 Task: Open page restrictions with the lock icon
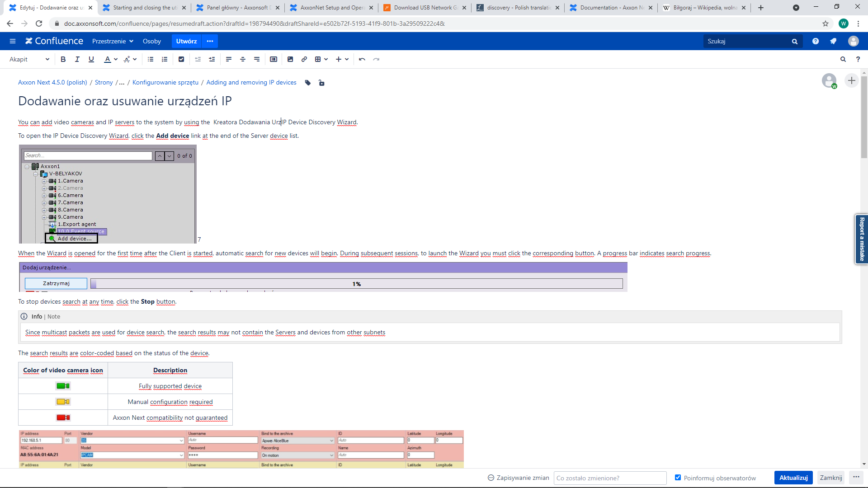tap(321, 83)
